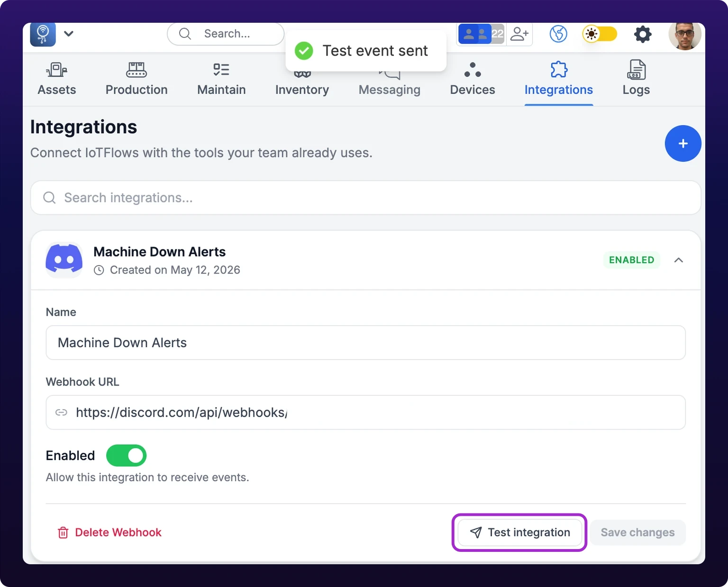This screenshot has width=728, height=587.
Task: Click the 'Test event sent' notification
Action: 366,51
